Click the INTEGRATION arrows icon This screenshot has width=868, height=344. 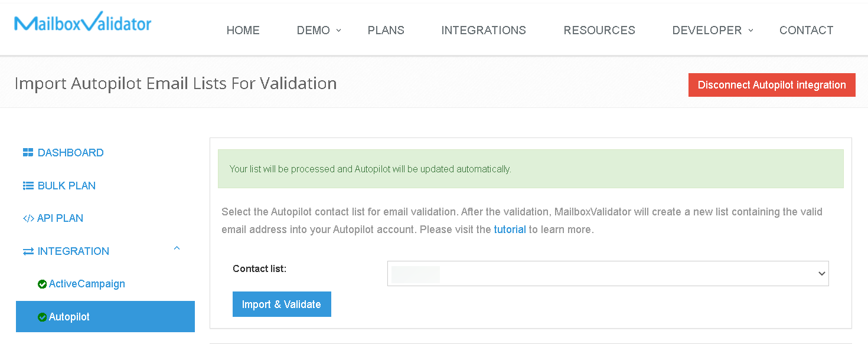[28, 251]
